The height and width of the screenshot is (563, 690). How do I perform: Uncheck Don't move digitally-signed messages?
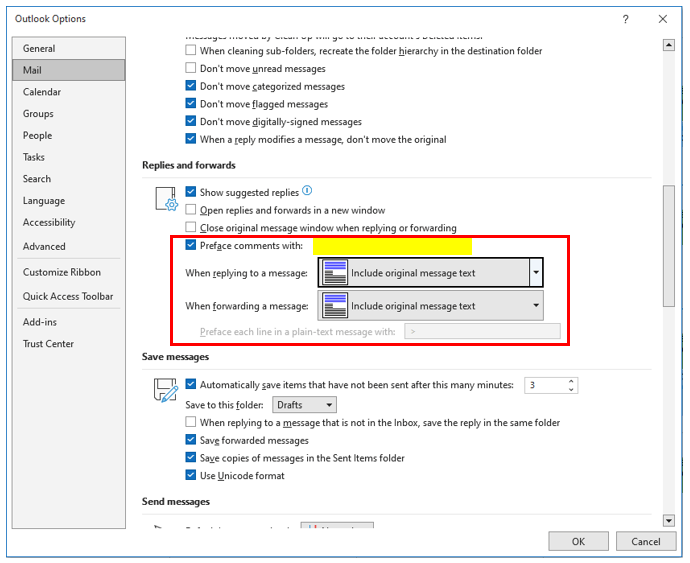pyautogui.click(x=191, y=121)
